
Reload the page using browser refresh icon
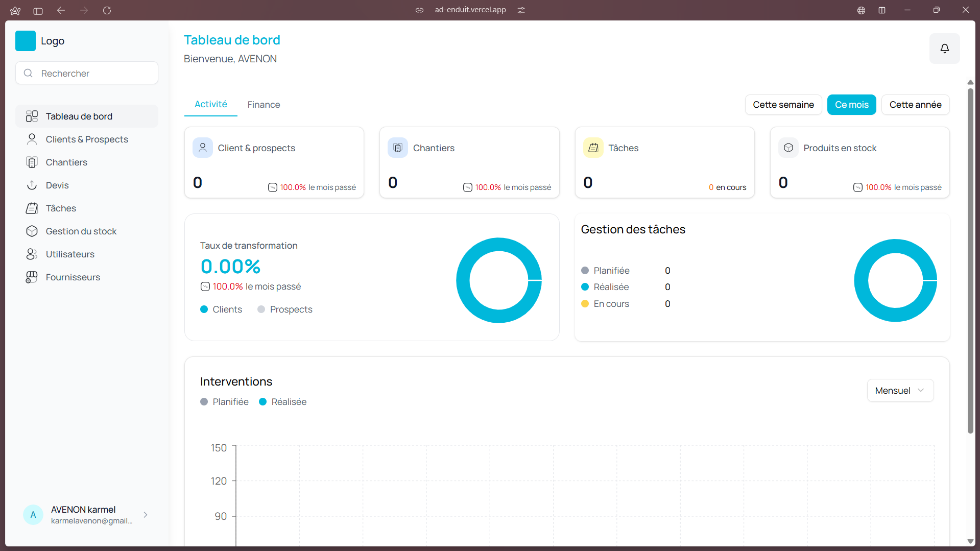coord(107,10)
